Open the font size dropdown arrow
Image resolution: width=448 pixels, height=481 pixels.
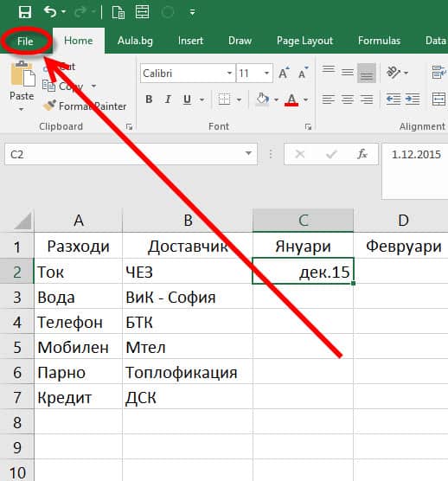(266, 73)
